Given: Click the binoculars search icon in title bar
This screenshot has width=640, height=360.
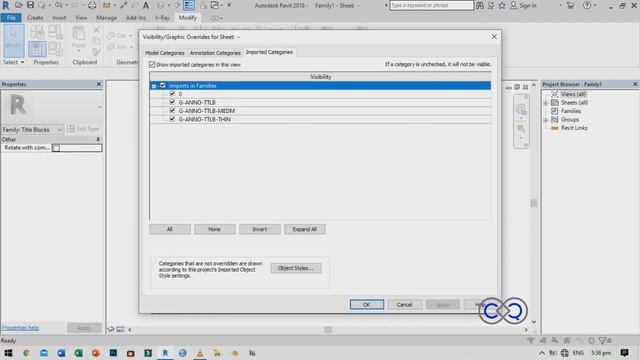Looking at the screenshot, I should 480,5.
